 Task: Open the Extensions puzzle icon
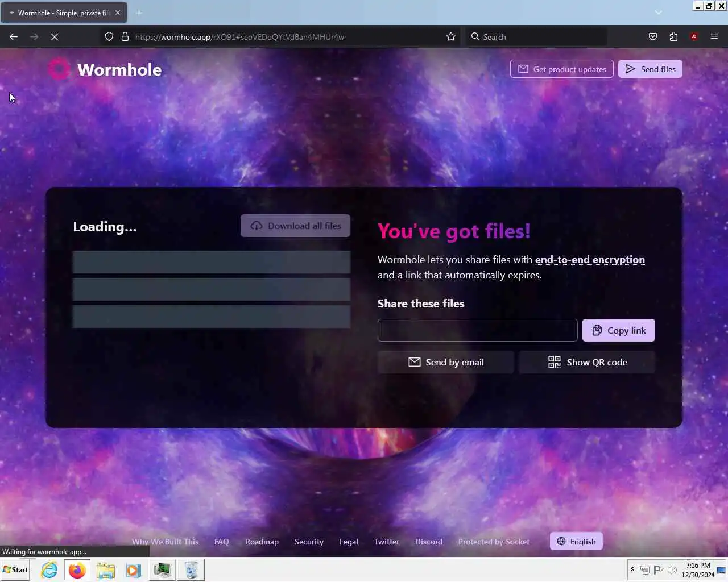point(673,37)
